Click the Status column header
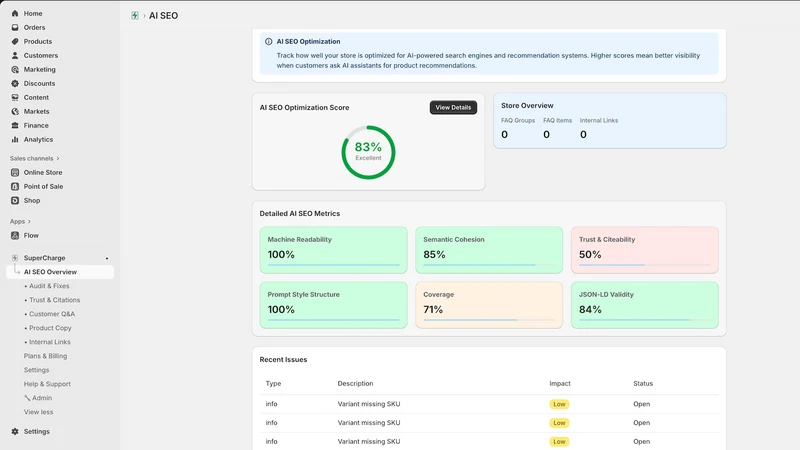 (643, 384)
